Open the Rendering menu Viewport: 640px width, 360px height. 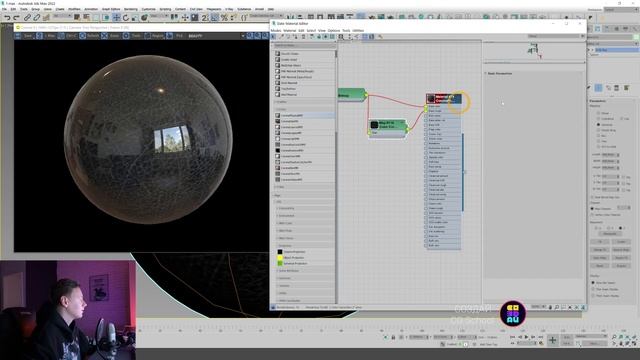(131, 9)
